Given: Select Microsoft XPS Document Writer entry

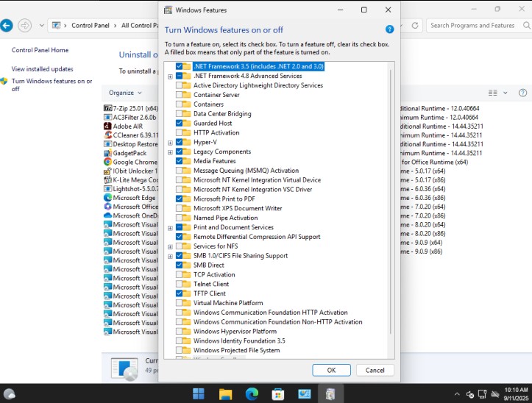Looking at the screenshot, I should (238, 208).
